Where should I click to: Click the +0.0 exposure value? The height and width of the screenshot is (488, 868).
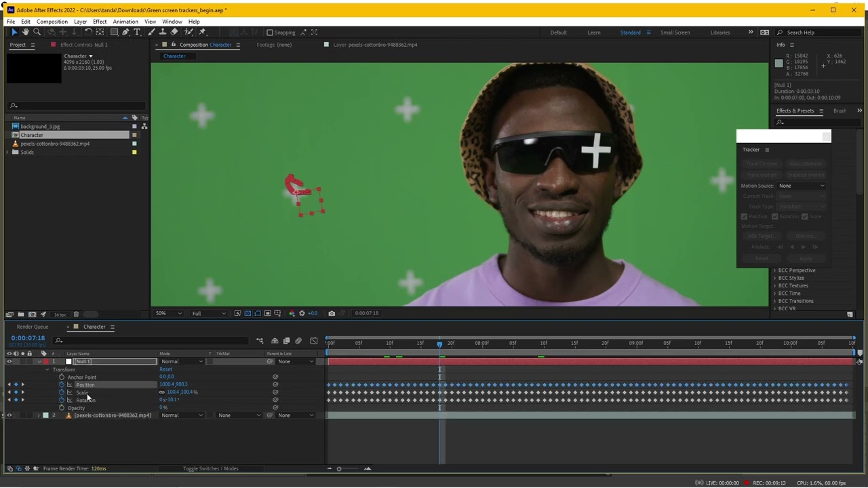pyautogui.click(x=313, y=313)
